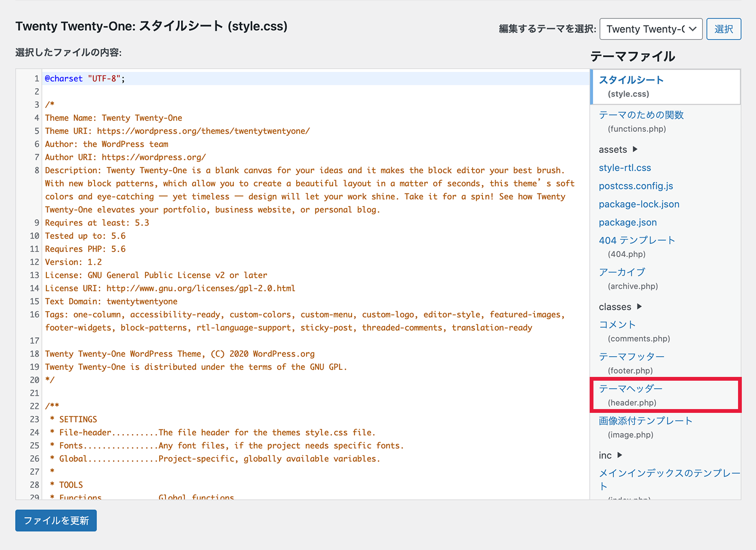
Task: Open the theme selection dropdown
Action: coord(651,29)
